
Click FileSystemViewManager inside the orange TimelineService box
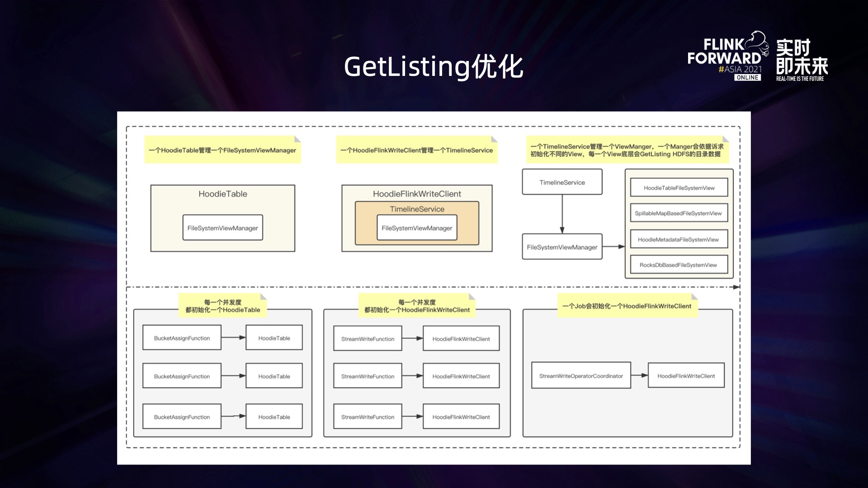click(x=417, y=228)
